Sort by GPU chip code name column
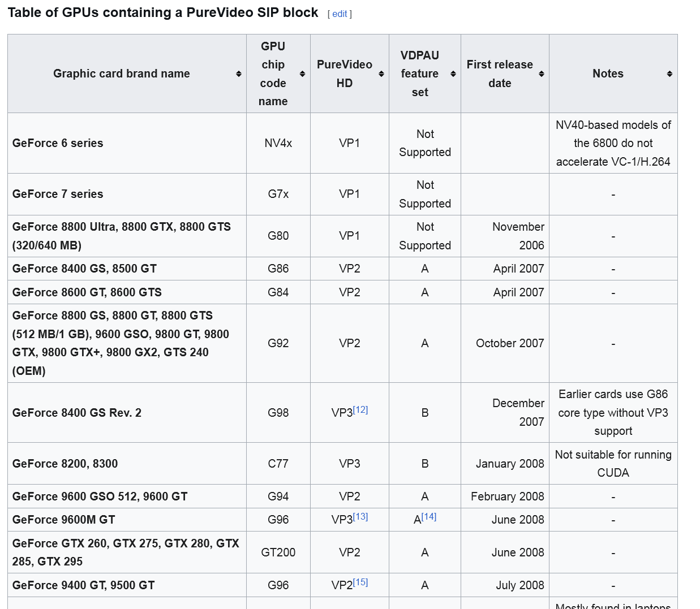 pos(302,74)
